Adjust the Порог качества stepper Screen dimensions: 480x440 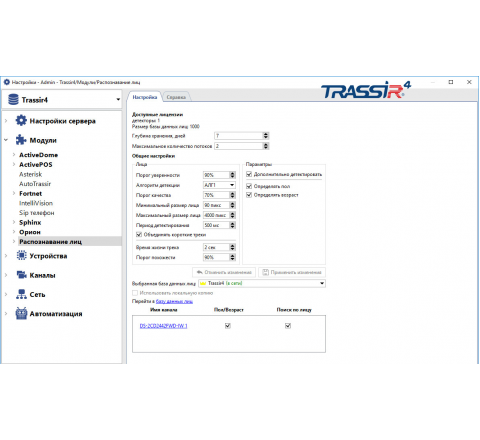point(233,195)
